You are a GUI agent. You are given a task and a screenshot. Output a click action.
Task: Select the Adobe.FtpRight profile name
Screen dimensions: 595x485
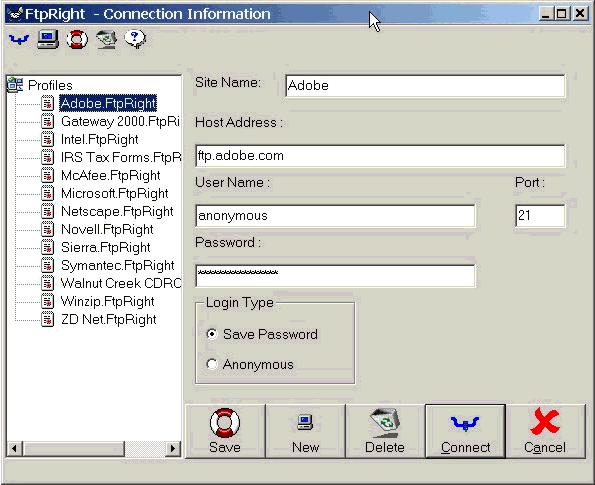click(108, 103)
